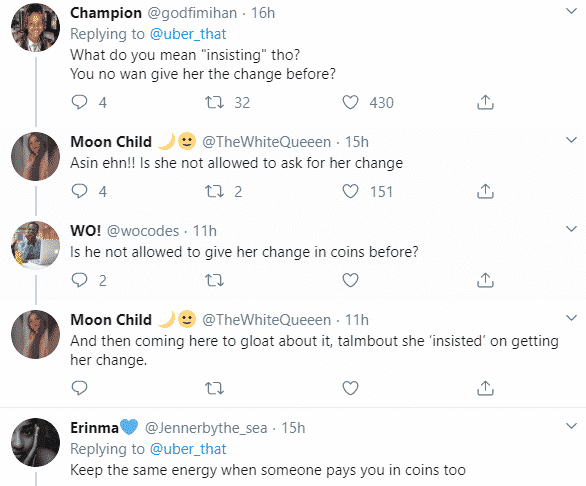The width and height of the screenshot is (586, 486).
Task: Expand options on Moon Child's 15h tweet
Action: 571,140
